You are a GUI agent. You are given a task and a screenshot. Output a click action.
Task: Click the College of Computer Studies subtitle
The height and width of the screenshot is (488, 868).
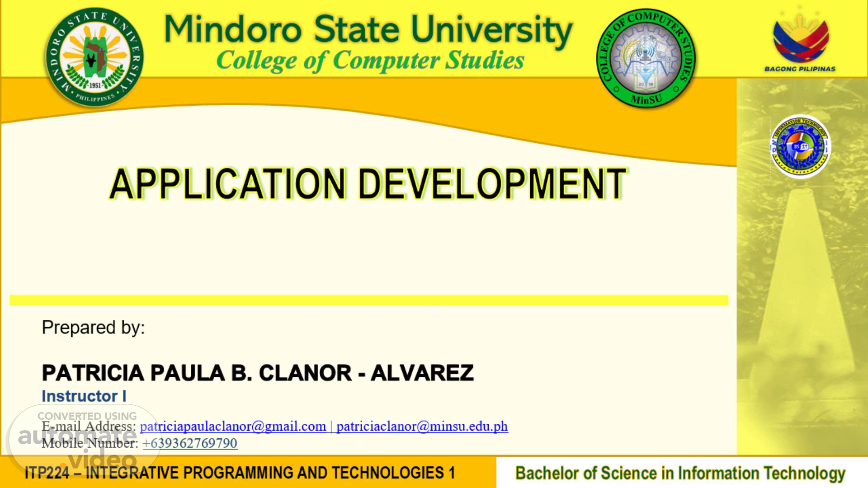pyautogui.click(x=370, y=61)
